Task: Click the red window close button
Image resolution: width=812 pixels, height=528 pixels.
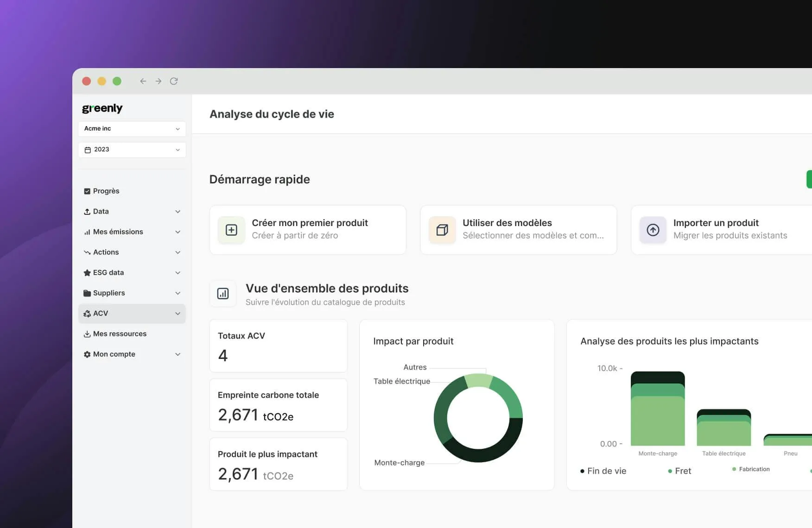Action: coord(87,81)
